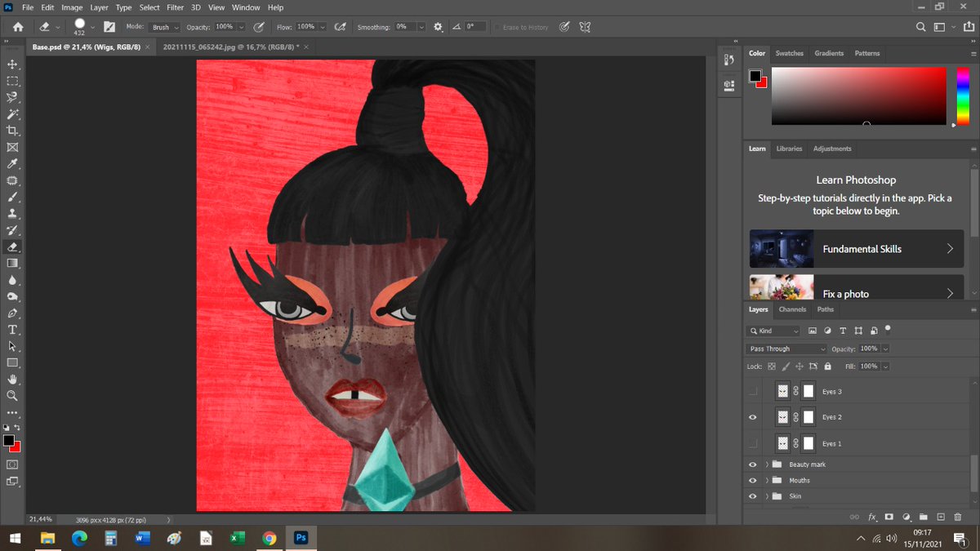Screen dimensions: 980x551
Task: Open the brush preset picker dropdown
Action: 94,27
